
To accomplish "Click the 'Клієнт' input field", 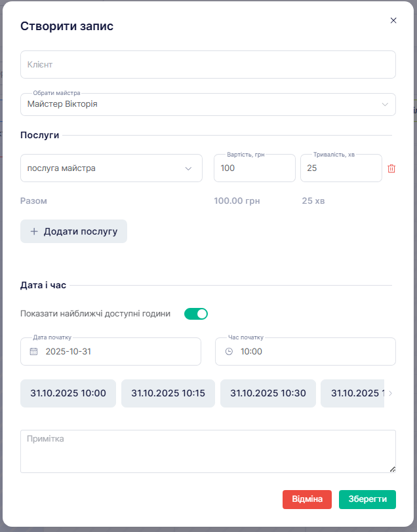I will pyautogui.click(x=208, y=65).
